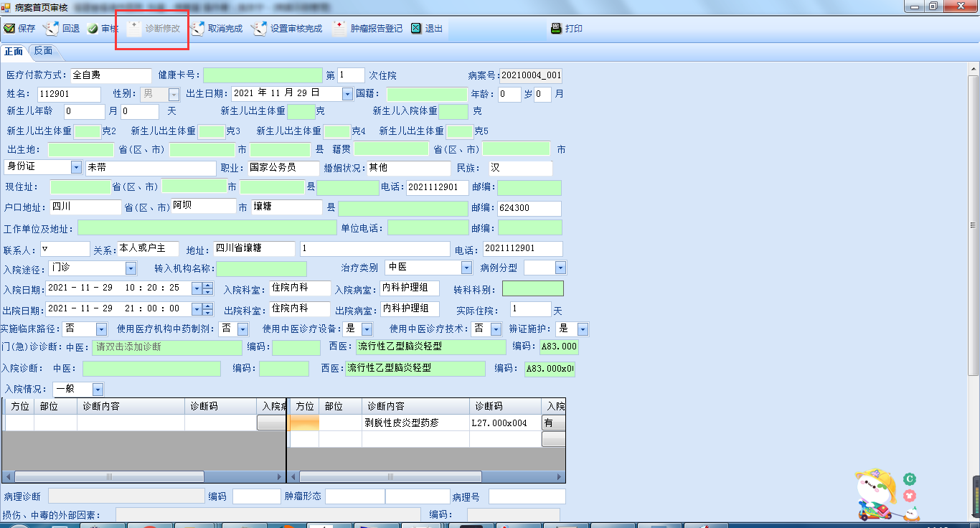The height and width of the screenshot is (528, 980).
Task: Select the 剥脱性皮炎型药疹 diagnosis cell
Action: (415, 423)
